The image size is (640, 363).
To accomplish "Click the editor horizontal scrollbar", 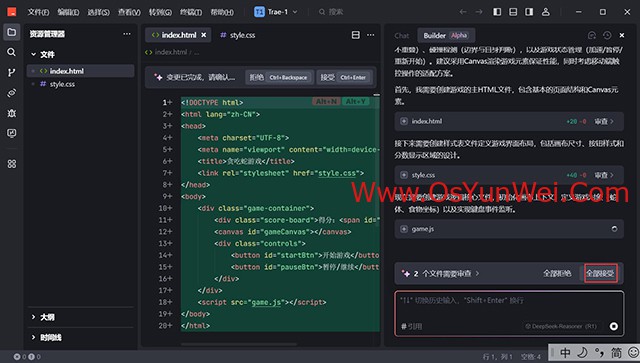I will click(239, 344).
